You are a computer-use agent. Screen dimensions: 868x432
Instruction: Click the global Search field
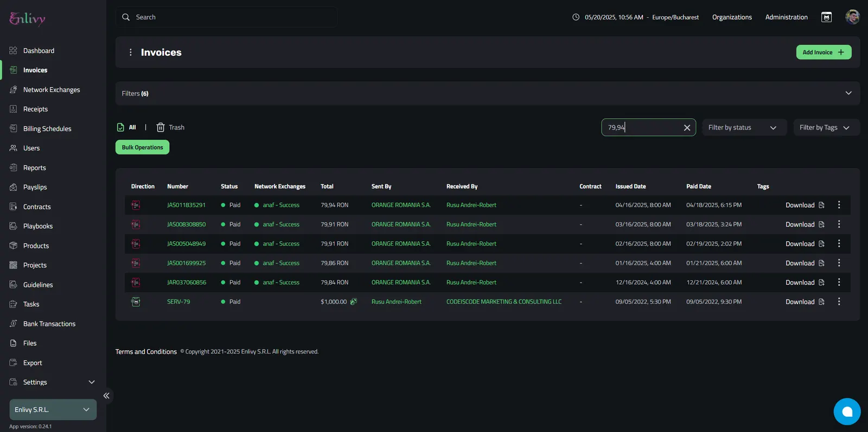[226, 17]
